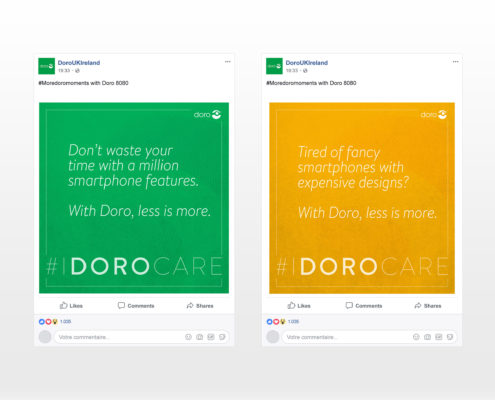
Task: Open #Moredoromoments hashtag on green post
Action: 64,83
